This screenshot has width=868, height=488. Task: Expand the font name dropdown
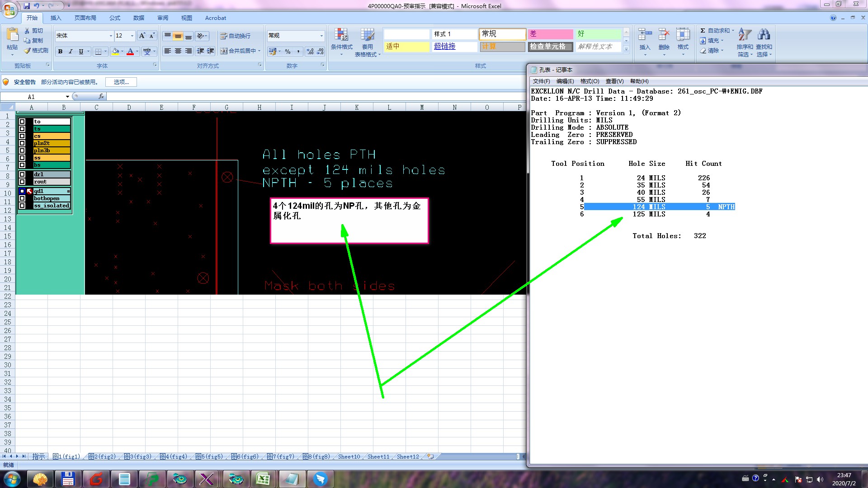[x=111, y=36]
